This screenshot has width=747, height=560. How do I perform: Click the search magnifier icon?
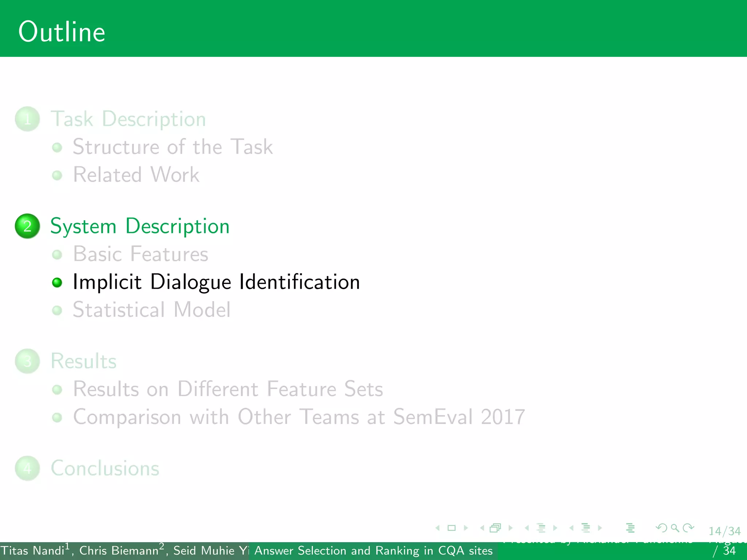pyautogui.click(x=675, y=528)
